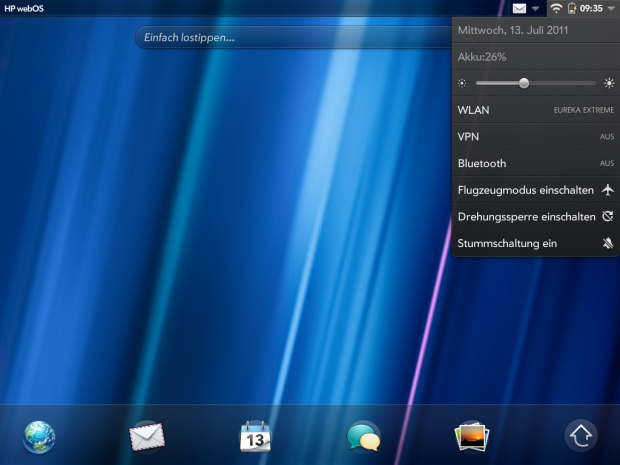Click the high brightness sun icon

(x=609, y=83)
